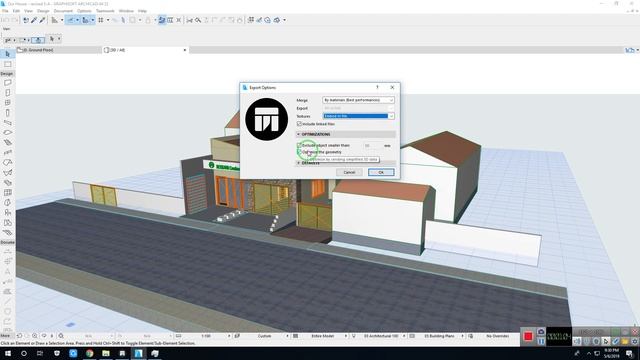
Task: Select the Arrow tool in the toolbox
Action: [7, 54]
